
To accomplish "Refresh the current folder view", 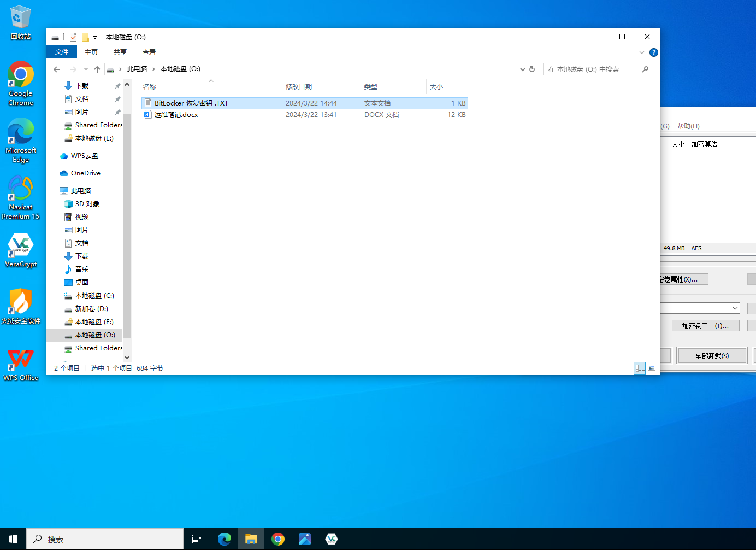I will pyautogui.click(x=532, y=69).
